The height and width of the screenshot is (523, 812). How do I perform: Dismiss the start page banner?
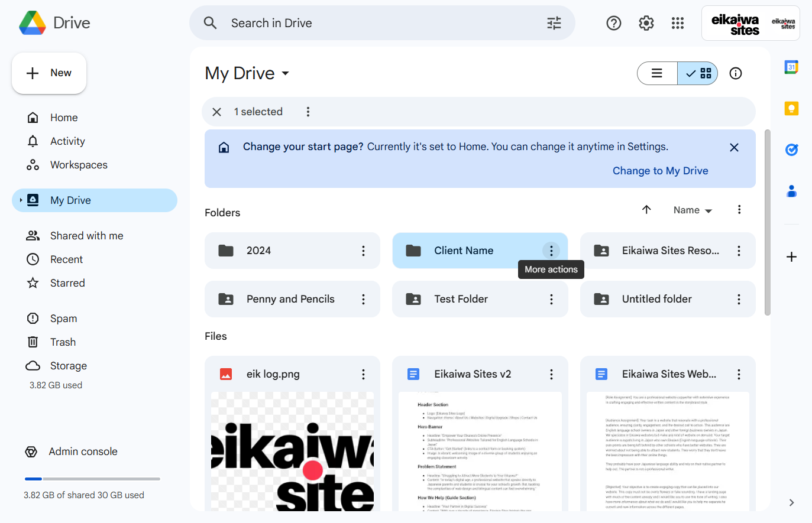point(734,147)
